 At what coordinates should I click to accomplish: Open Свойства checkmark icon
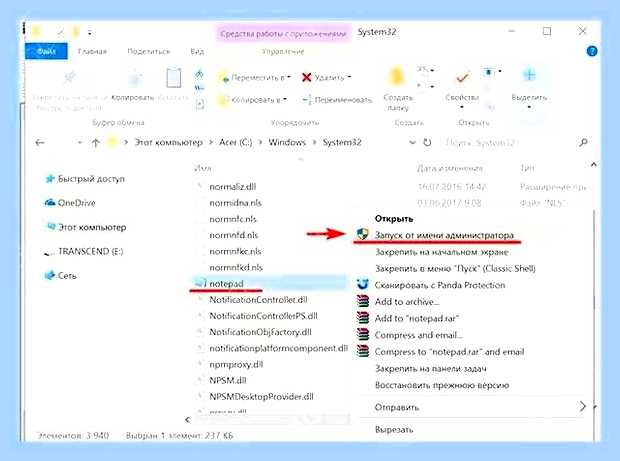click(462, 77)
